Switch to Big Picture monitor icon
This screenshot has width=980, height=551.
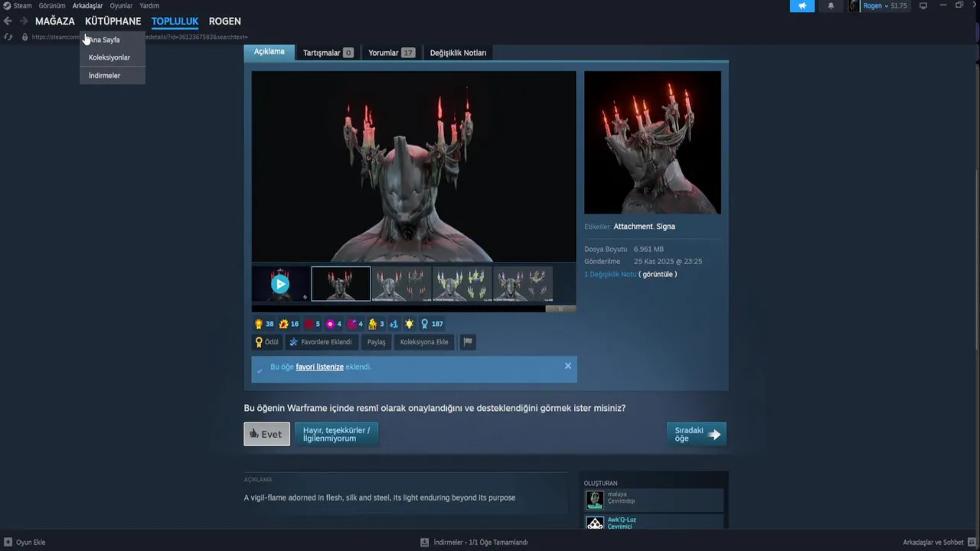pyautogui.click(x=923, y=6)
